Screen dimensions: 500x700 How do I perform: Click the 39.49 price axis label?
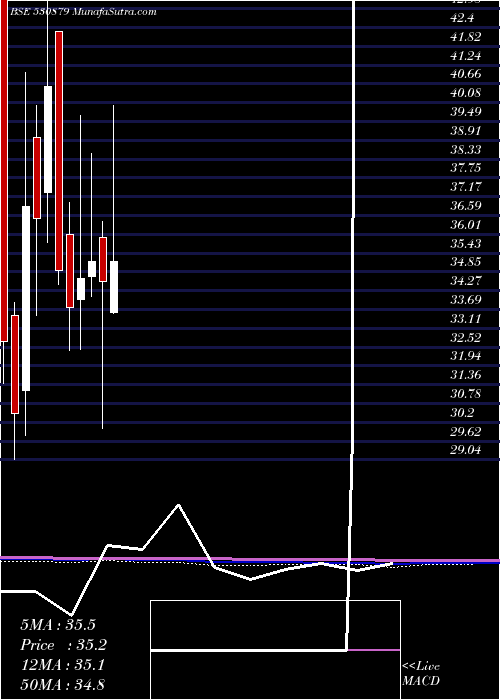click(x=466, y=111)
